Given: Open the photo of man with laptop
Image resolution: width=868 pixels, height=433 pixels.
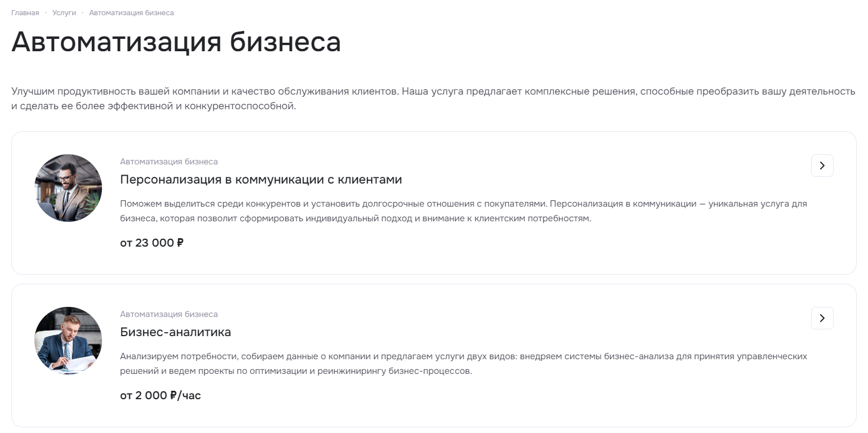Looking at the screenshot, I should (68, 188).
